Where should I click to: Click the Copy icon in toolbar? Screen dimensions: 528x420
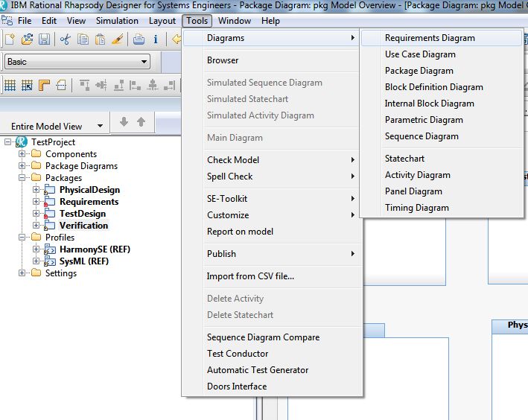[83, 39]
